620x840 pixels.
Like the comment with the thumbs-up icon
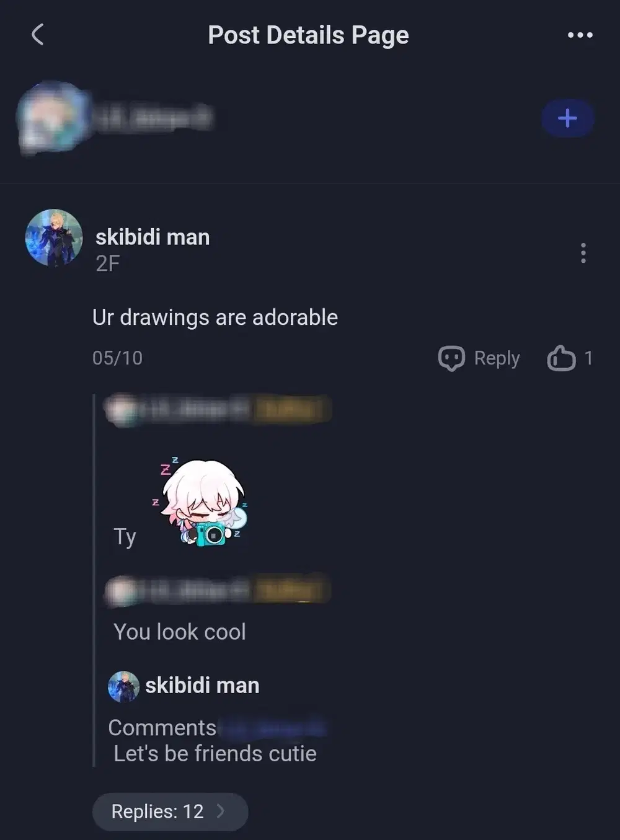coord(561,358)
